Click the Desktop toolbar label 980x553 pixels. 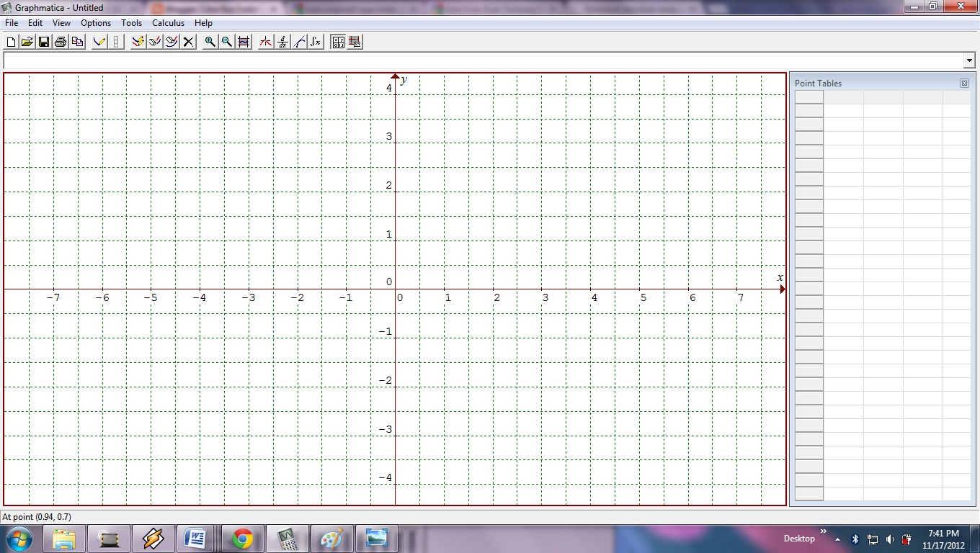(799, 539)
